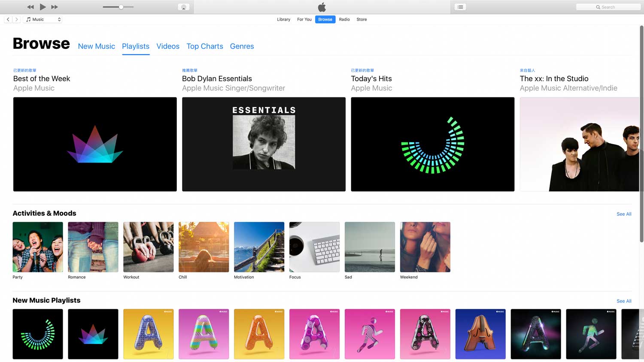The image size is (644, 362).
Task: Click Apple Music Alternative/Indie subtitle
Action: (568, 88)
